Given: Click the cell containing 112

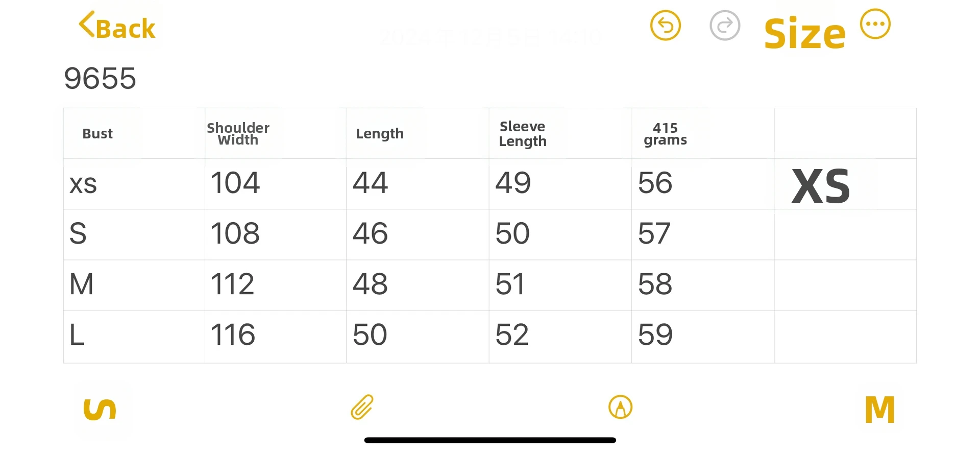Looking at the screenshot, I should [233, 284].
